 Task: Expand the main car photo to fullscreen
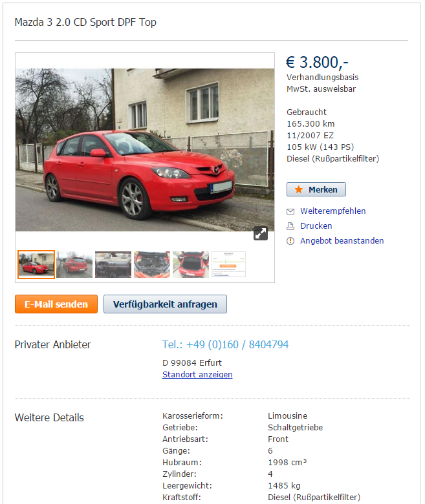(260, 233)
